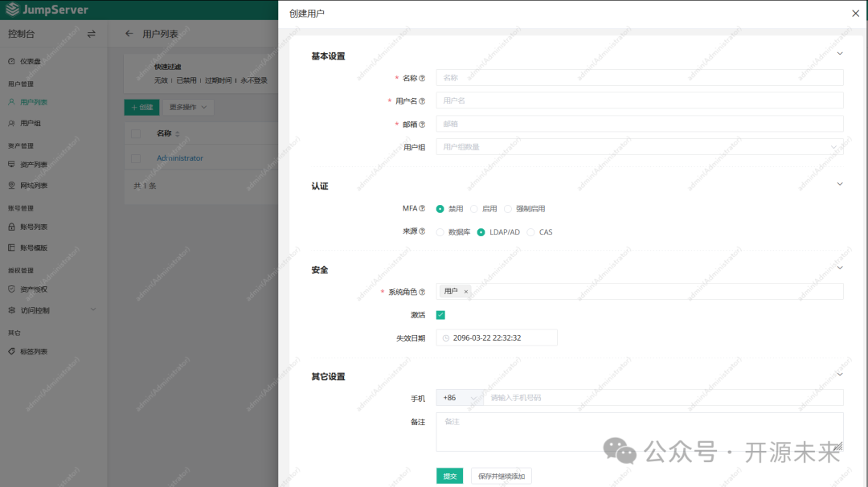
Task: Collapse the 基本设置 section
Action: 840,53
